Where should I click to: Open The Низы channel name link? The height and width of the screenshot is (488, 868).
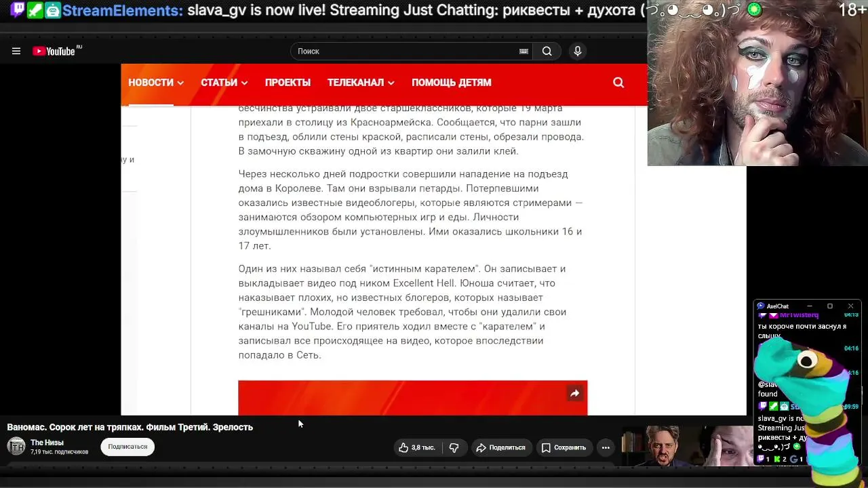click(x=47, y=443)
